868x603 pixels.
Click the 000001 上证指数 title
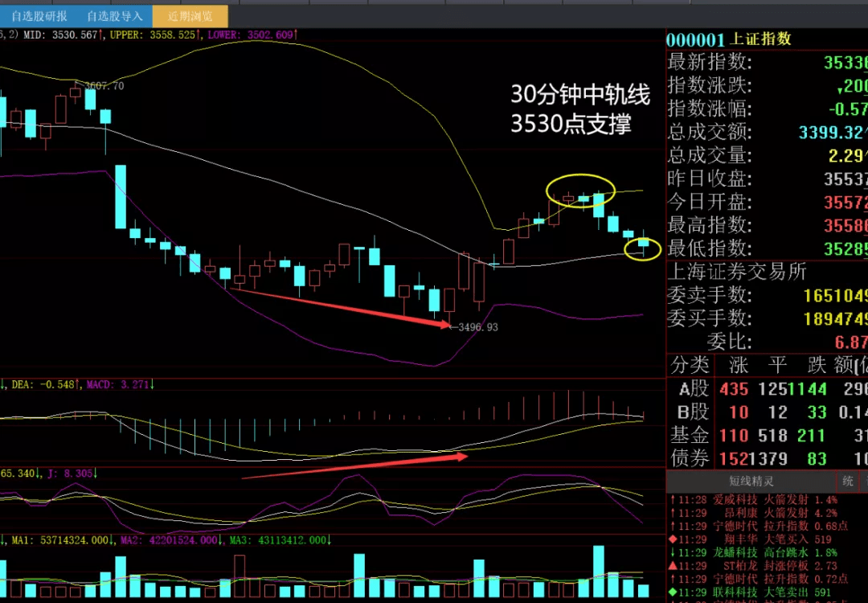click(729, 39)
